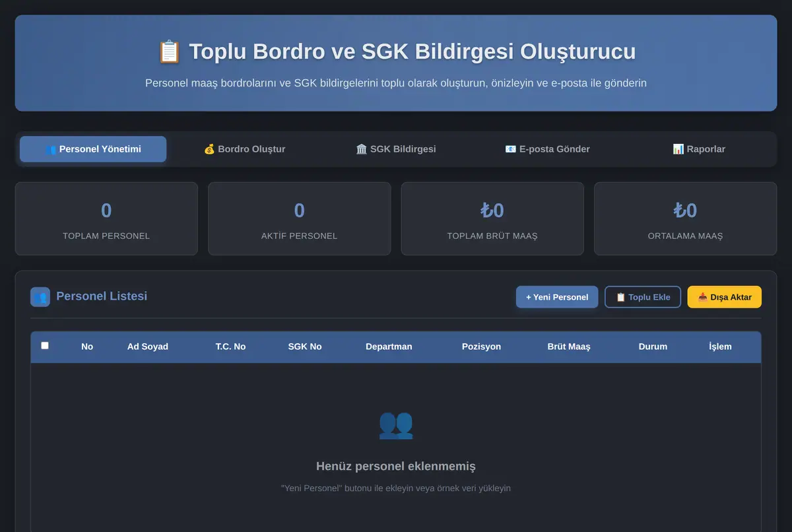Click the Departman column header

[x=389, y=347]
